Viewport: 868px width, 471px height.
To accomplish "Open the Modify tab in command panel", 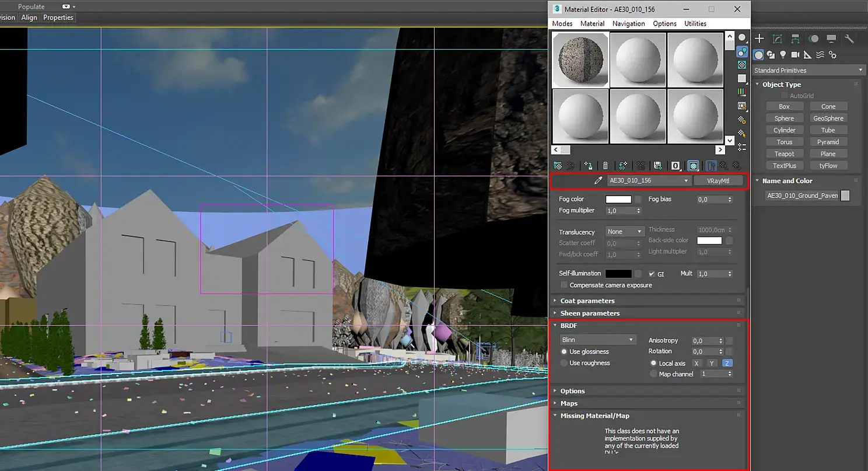I will [778, 39].
